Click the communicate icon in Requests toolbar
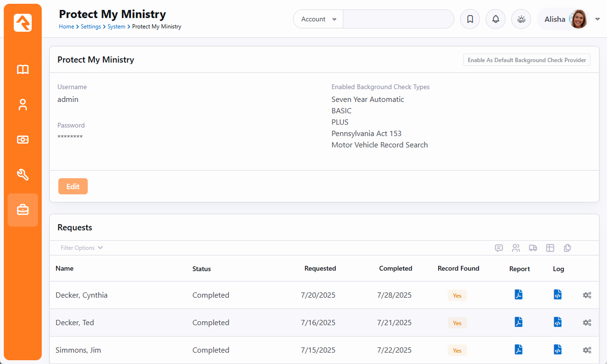 click(499, 248)
